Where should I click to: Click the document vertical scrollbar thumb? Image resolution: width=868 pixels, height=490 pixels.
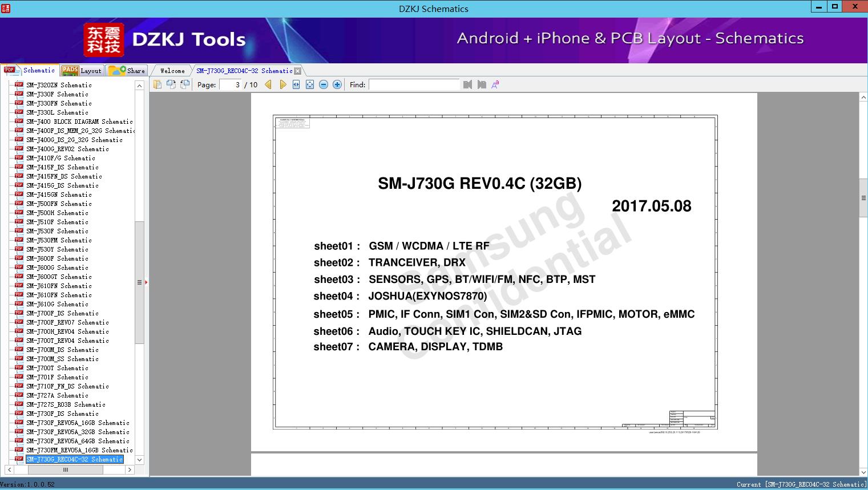click(x=863, y=198)
